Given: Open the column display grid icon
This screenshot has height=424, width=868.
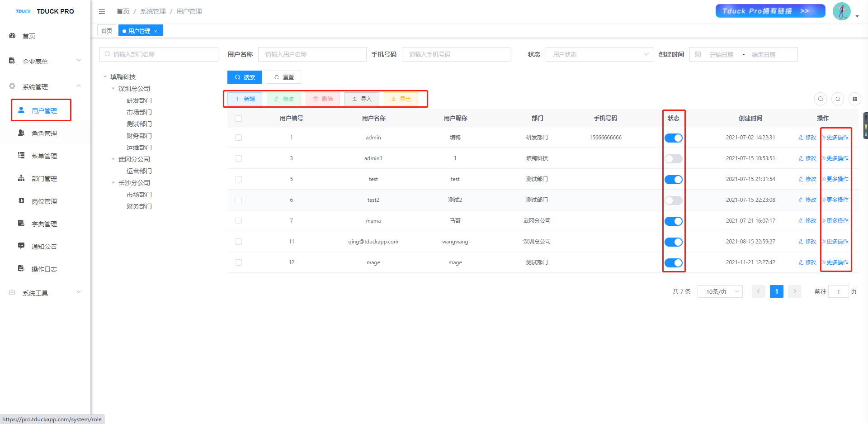Looking at the screenshot, I should [x=854, y=99].
